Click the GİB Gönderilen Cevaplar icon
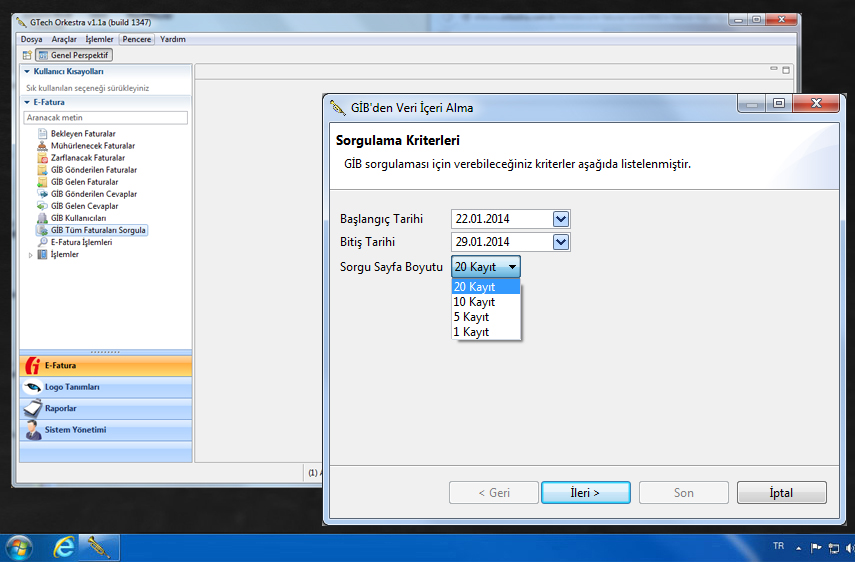 tap(42, 194)
